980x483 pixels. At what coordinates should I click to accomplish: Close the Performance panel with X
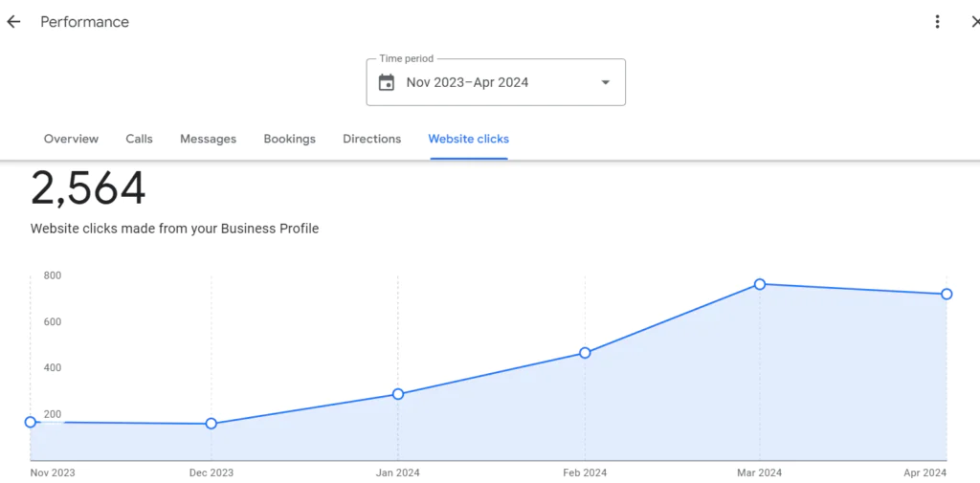point(973,22)
